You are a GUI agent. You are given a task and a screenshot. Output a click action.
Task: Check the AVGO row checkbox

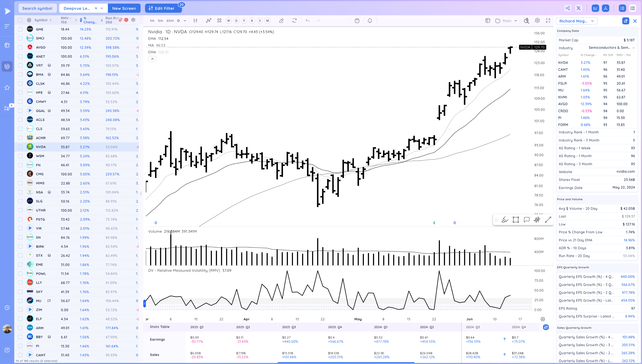(20, 47)
